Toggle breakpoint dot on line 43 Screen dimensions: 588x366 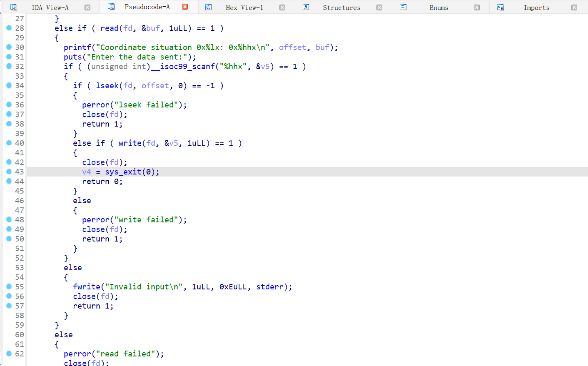pos(9,172)
